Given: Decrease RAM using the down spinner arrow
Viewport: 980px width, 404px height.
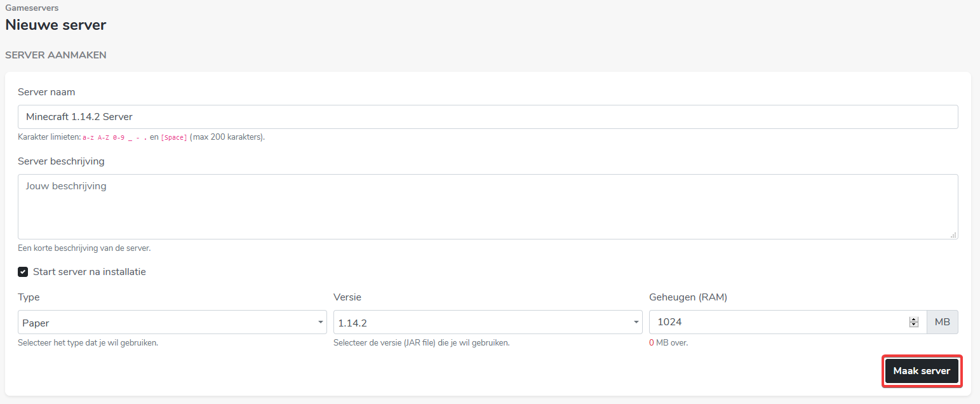Looking at the screenshot, I should [x=914, y=325].
